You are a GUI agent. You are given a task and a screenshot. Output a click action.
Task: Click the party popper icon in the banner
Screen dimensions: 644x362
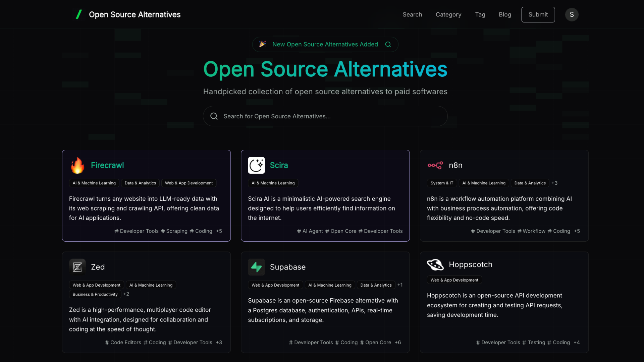coord(263,44)
